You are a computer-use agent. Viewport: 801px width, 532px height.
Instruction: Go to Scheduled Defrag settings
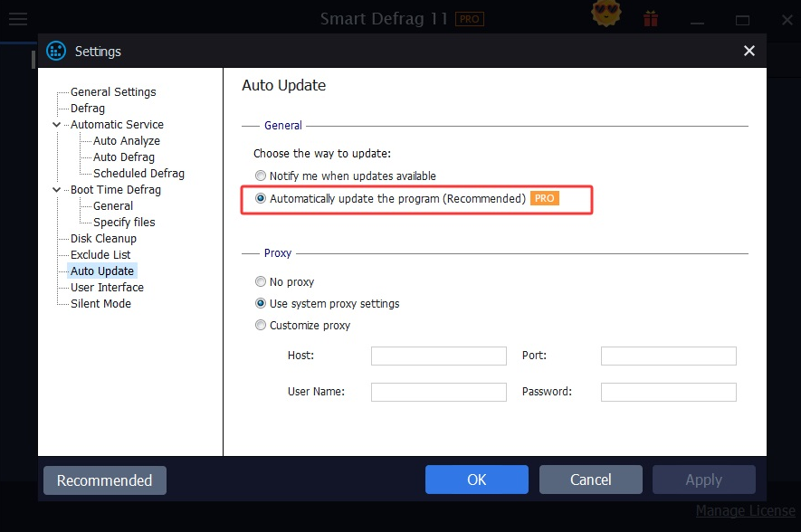coord(138,174)
